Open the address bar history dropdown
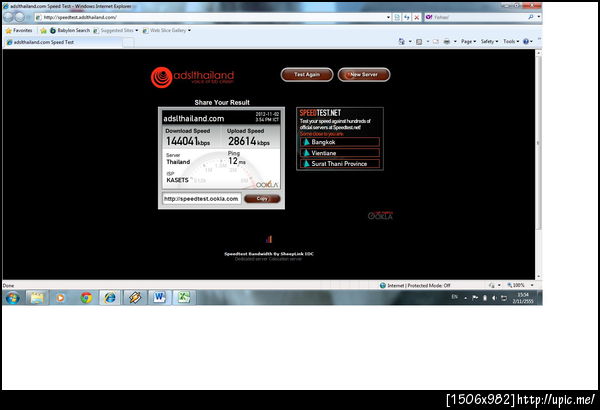The width and height of the screenshot is (600, 410). click(388, 17)
